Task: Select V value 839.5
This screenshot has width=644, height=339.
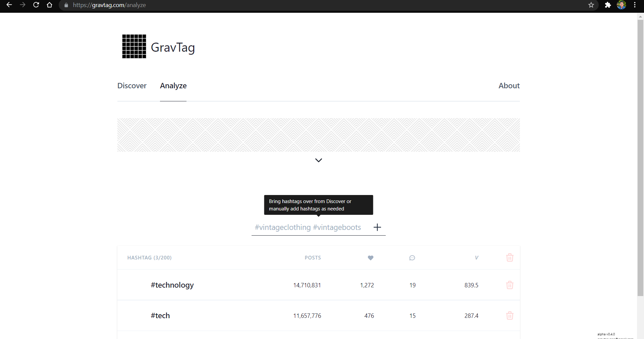Action: (x=471, y=285)
